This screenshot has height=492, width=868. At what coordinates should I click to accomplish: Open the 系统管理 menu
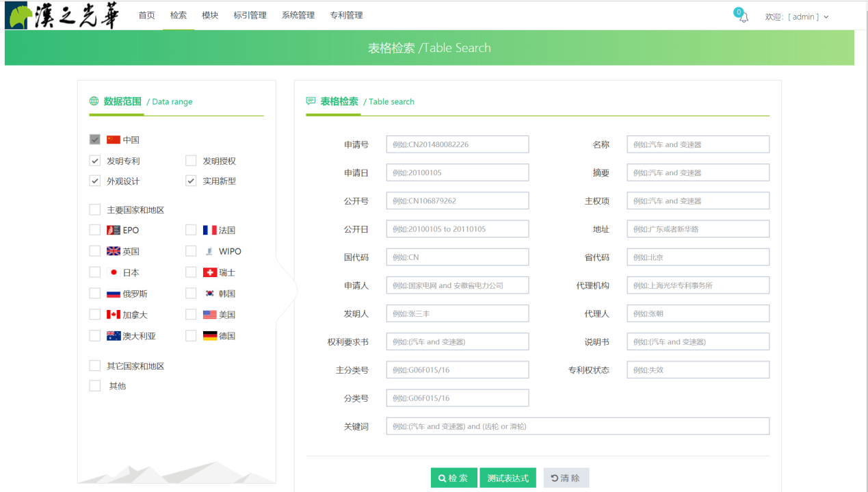[x=298, y=15]
